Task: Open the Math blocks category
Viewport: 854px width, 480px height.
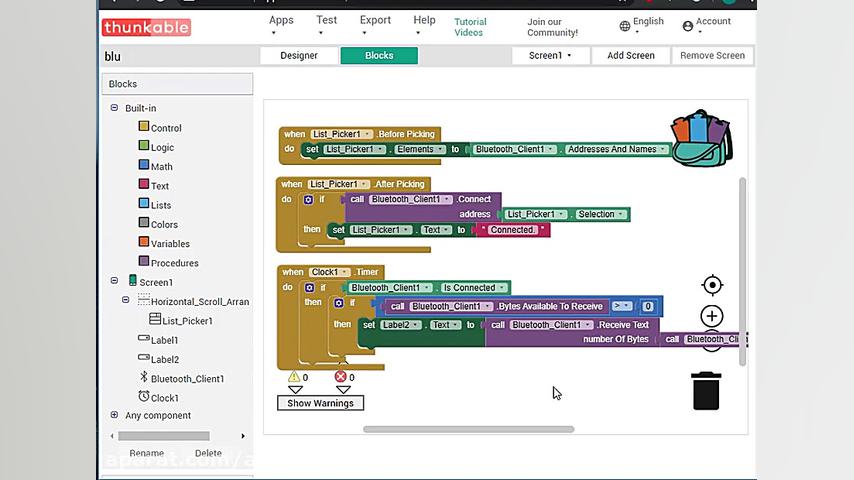Action: [156, 166]
